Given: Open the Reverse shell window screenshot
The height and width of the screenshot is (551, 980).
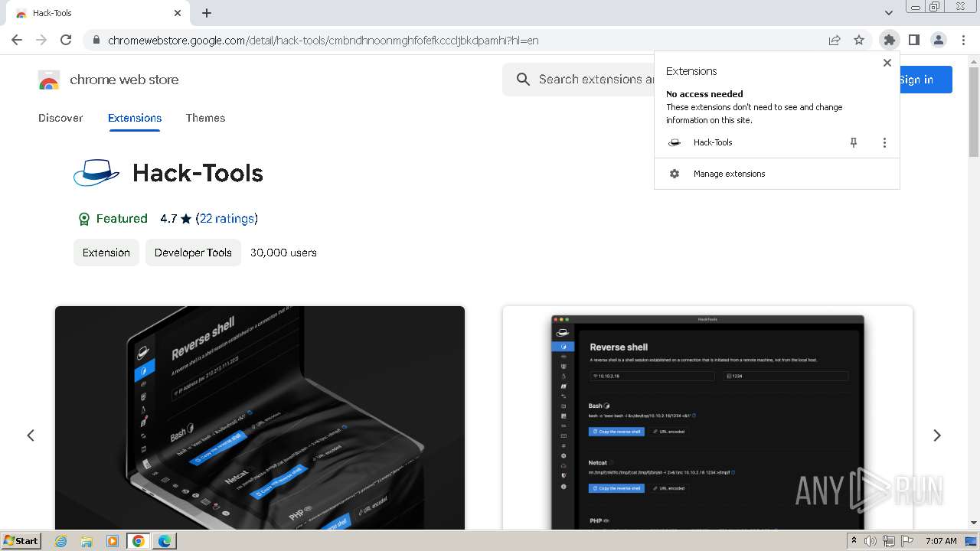Looking at the screenshot, I should tap(707, 418).
